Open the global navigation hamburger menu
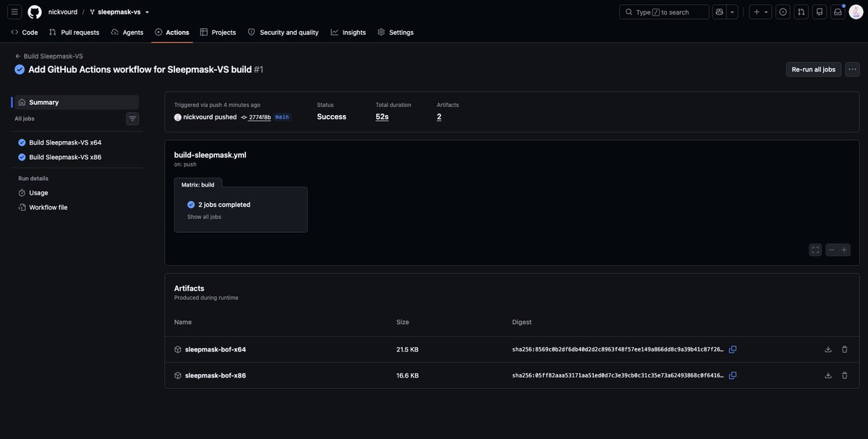The image size is (868, 439). point(14,12)
